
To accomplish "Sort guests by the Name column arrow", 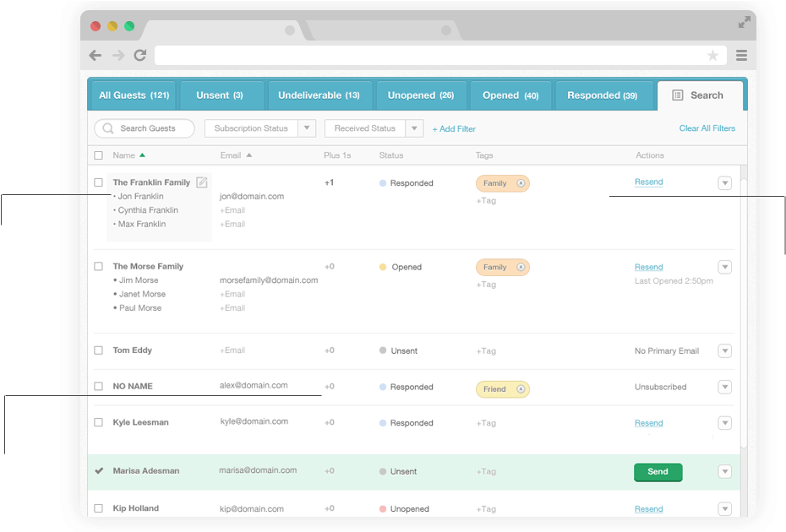I will (x=142, y=155).
